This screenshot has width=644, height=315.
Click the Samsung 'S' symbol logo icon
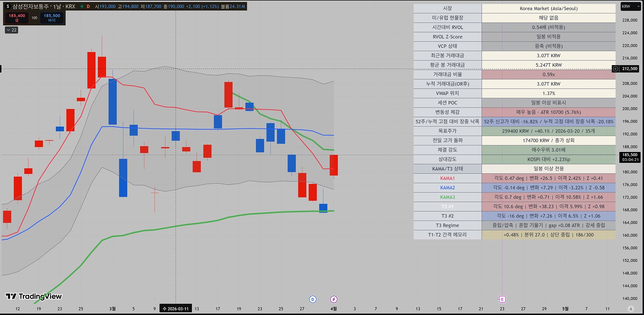pos(8,6)
